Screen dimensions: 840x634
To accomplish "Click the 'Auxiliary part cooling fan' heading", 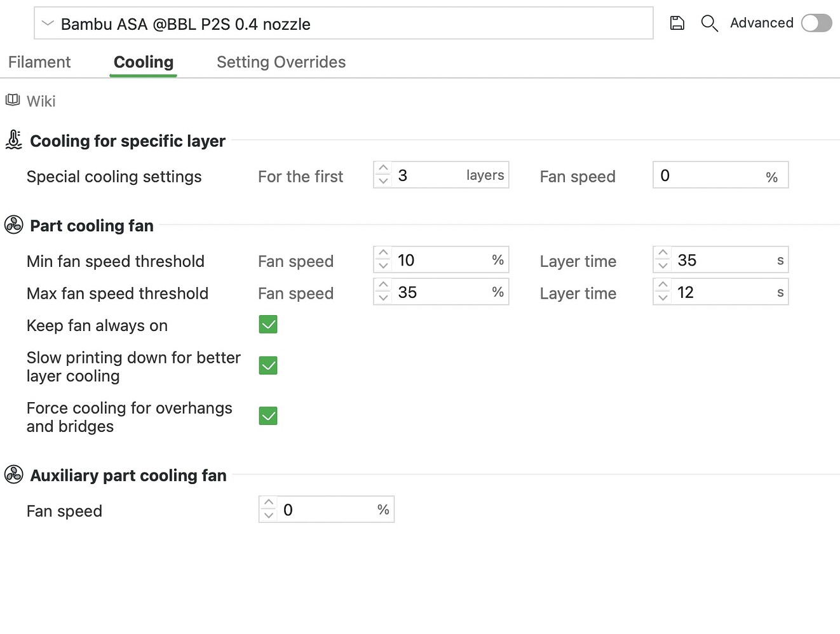I will coord(128,475).
